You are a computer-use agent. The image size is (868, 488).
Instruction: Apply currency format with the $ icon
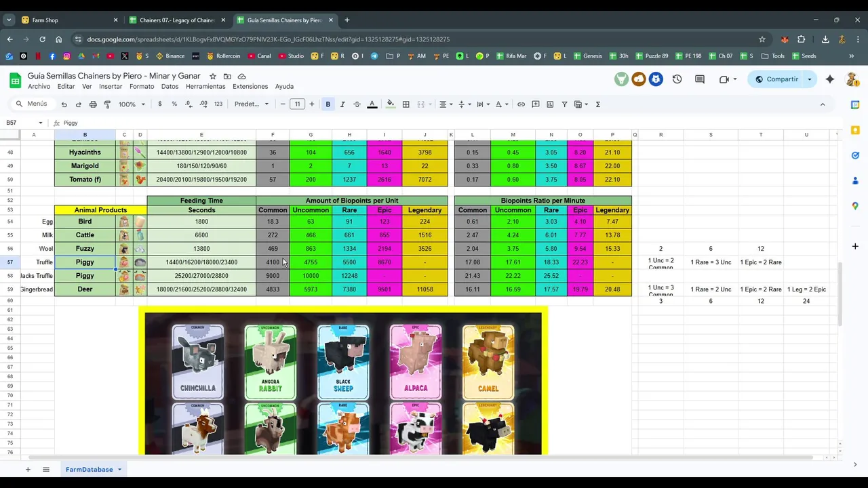click(160, 104)
